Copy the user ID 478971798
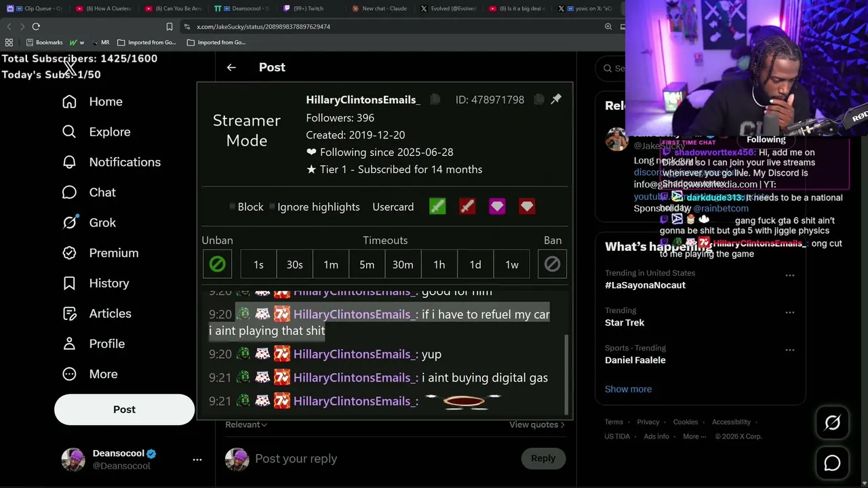 click(x=539, y=100)
